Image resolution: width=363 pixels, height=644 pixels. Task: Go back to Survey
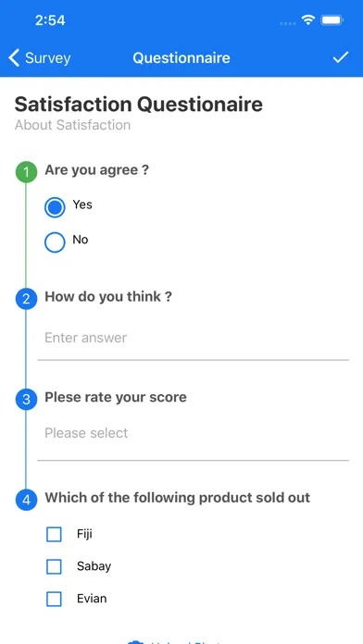(x=40, y=58)
